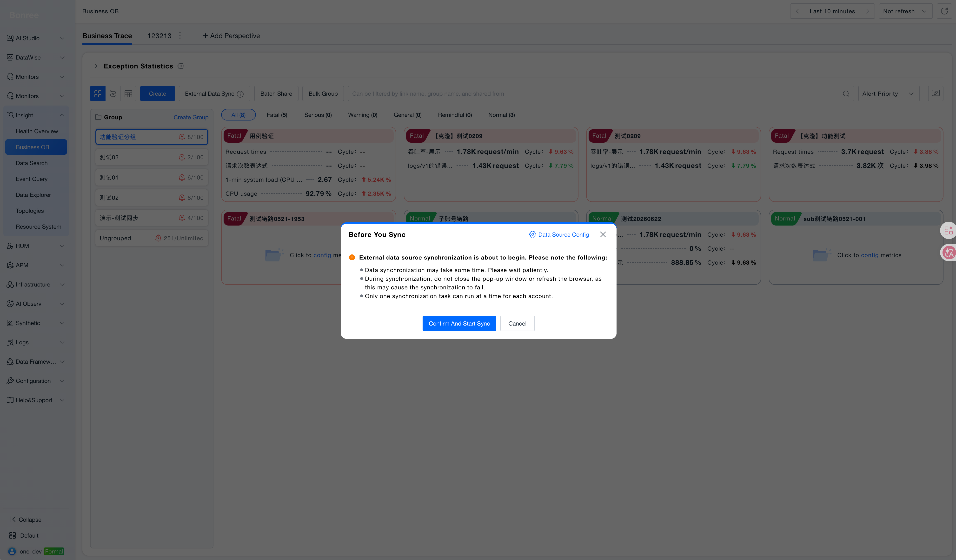Viewport: 956px width, 560px height.
Task: Click the Data Source Config gear icon
Action: pos(533,234)
